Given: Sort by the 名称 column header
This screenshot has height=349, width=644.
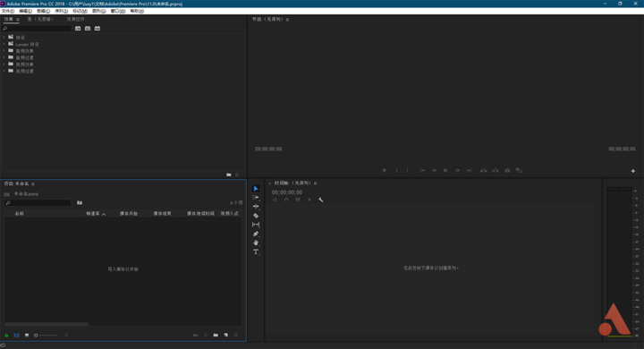Looking at the screenshot, I should pyautogui.click(x=20, y=214).
